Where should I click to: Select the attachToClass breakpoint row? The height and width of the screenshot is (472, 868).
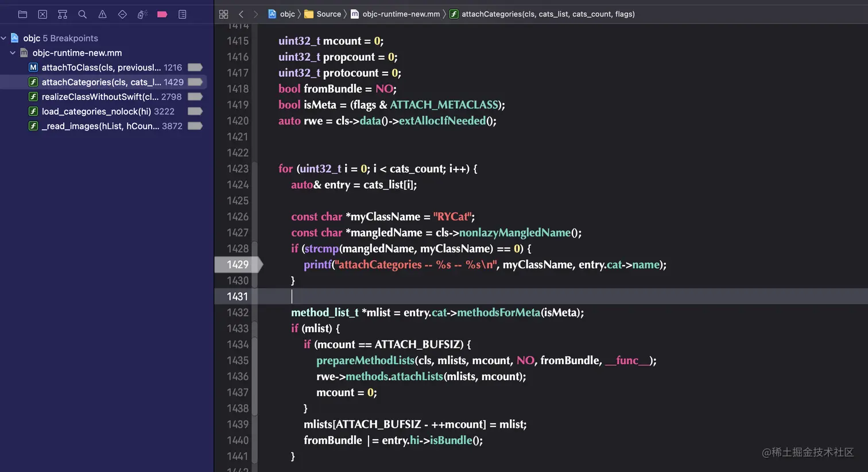click(103, 67)
